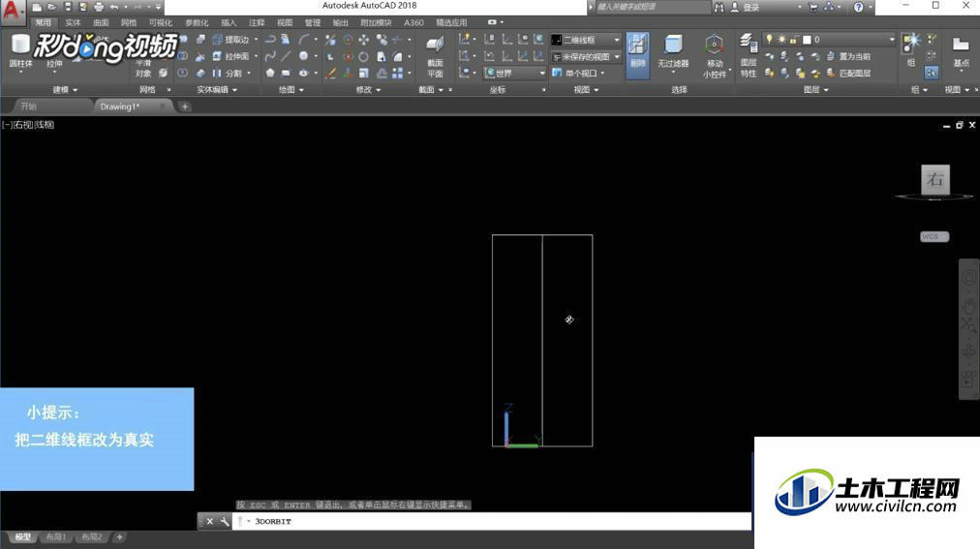980x549 pixels.
Task: Expand the 修改 panel
Action: click(368, 90)
